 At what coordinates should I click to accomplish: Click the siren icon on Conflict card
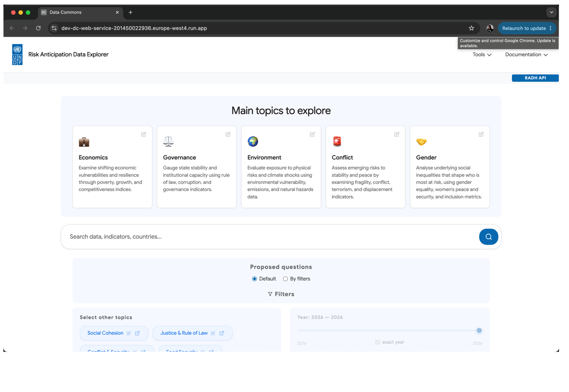coord(337,141)
